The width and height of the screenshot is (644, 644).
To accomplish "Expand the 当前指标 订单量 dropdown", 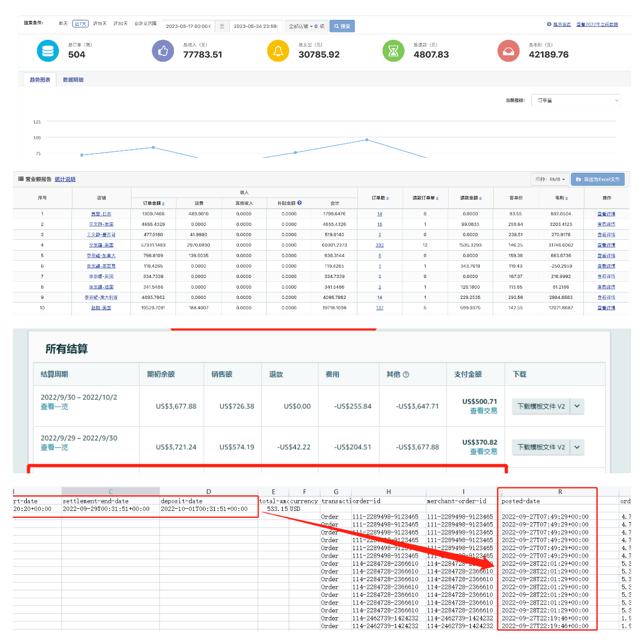I will click(575, 100).
